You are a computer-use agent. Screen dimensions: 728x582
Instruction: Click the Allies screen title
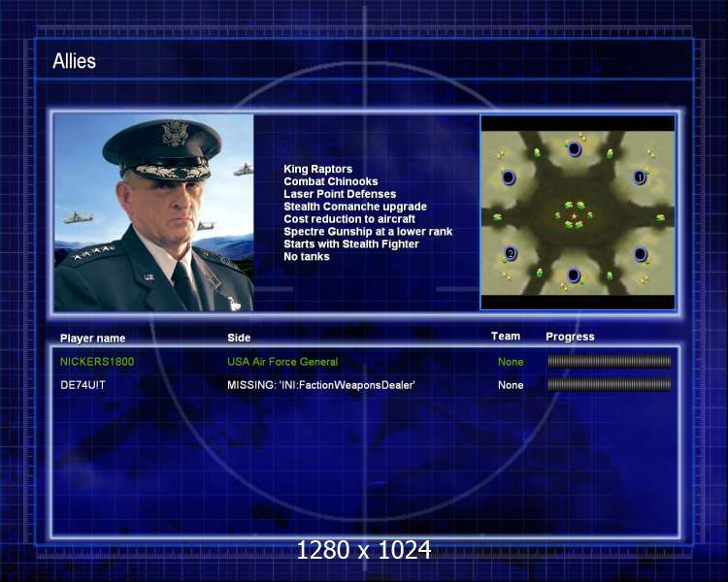75,61
